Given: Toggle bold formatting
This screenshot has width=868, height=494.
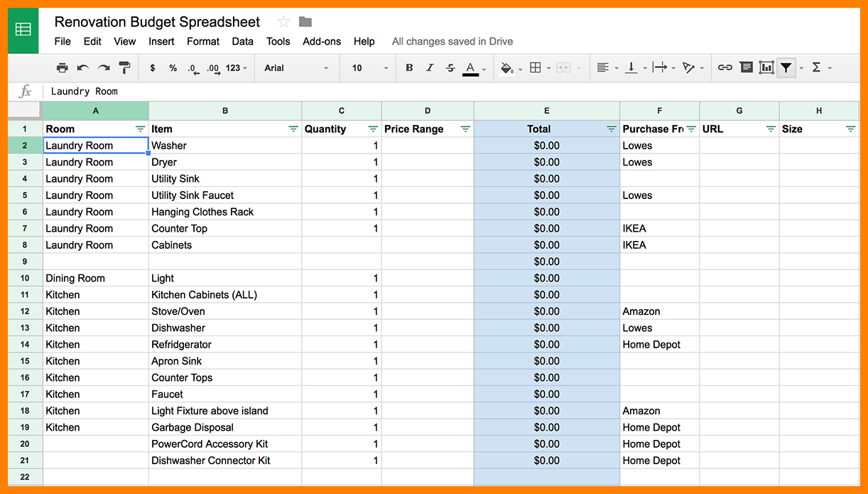Looking at the screenshot, I should [x=408, y=67].
